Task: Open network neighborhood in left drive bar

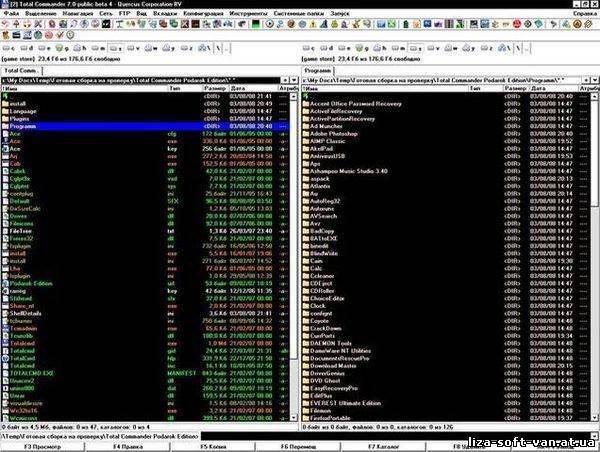Action: point(204,48)
